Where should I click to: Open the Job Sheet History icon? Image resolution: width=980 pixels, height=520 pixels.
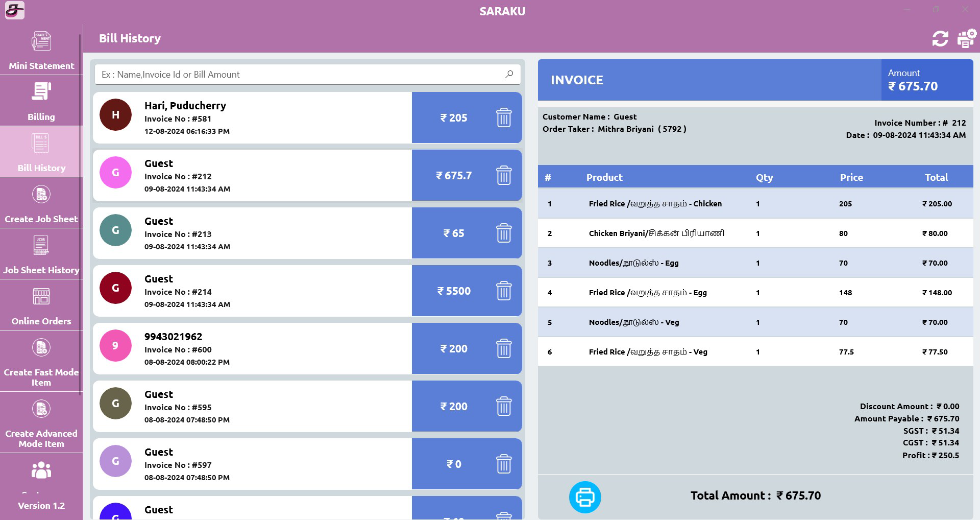pyautogui.click(x=41, y=245)
